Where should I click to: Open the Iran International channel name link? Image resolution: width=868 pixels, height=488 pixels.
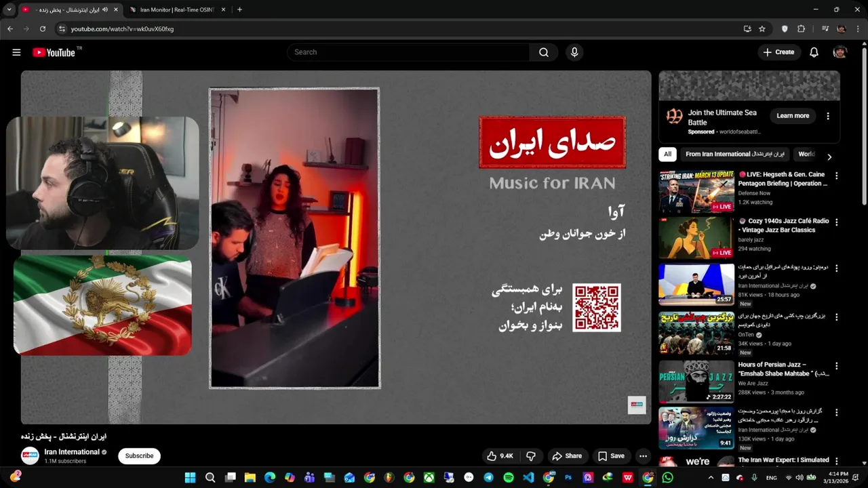pyautogui.click(x=72, y=452)
